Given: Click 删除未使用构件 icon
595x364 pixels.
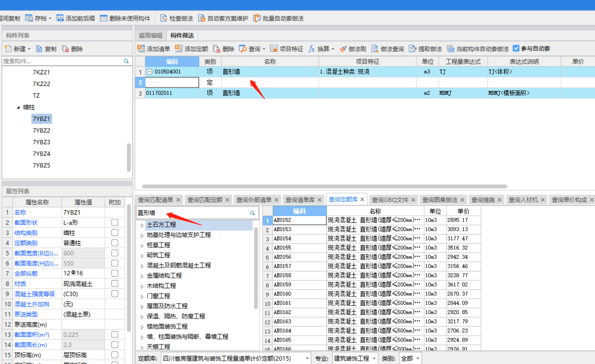Looking at the screenshot, I should 104,18.
